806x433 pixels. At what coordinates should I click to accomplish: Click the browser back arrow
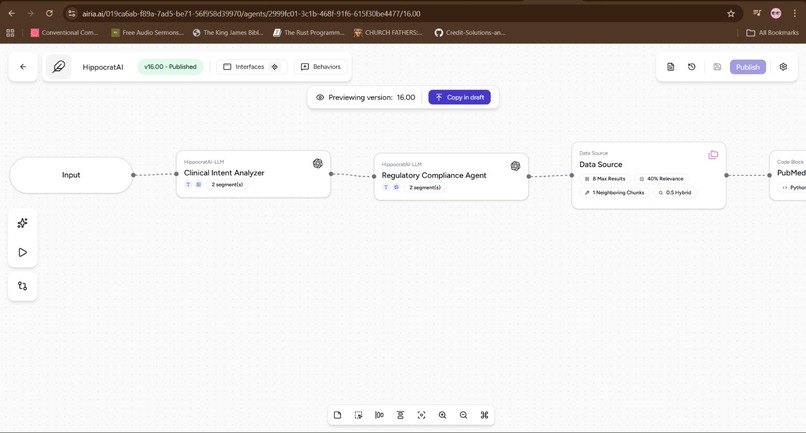coord(12,13)
